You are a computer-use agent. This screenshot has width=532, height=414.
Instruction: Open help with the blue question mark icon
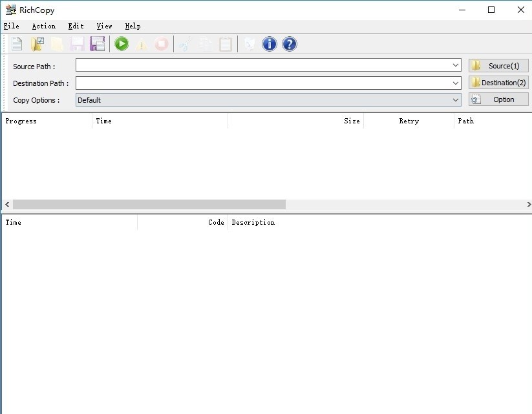290,44
